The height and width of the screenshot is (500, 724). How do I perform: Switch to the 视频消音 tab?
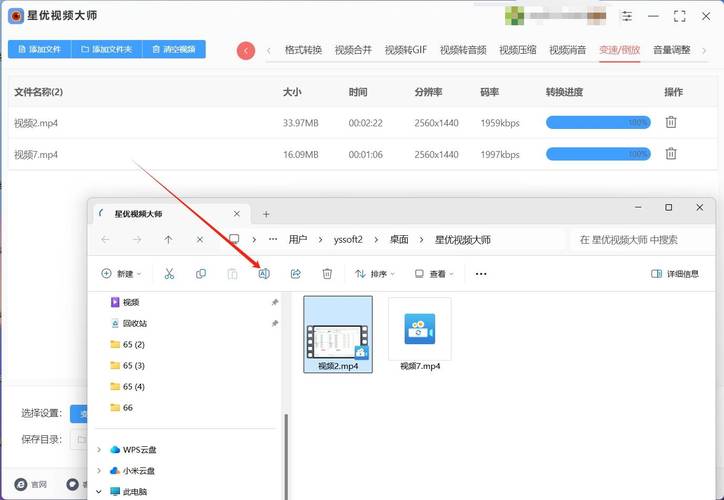click(567, 50)
